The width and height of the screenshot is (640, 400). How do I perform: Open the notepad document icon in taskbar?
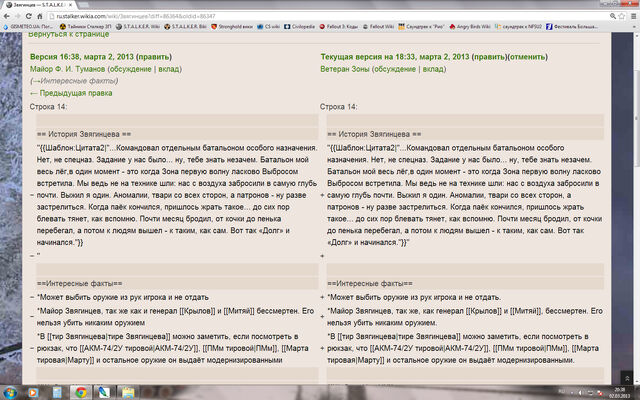pos(57,393)
